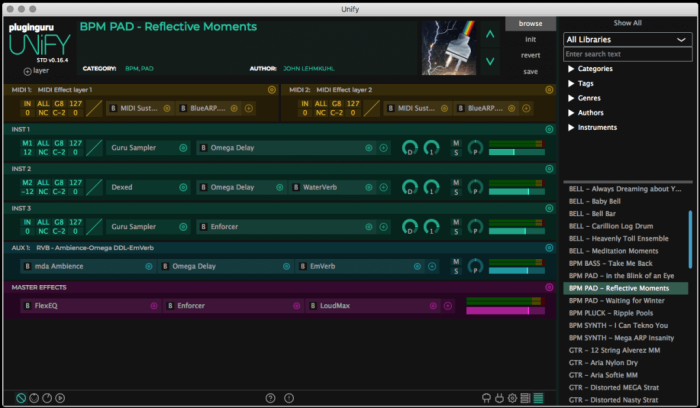Solo the INST 2 layer
The height and width of the screenshot is (408, 700).
[x=456, y=192]
